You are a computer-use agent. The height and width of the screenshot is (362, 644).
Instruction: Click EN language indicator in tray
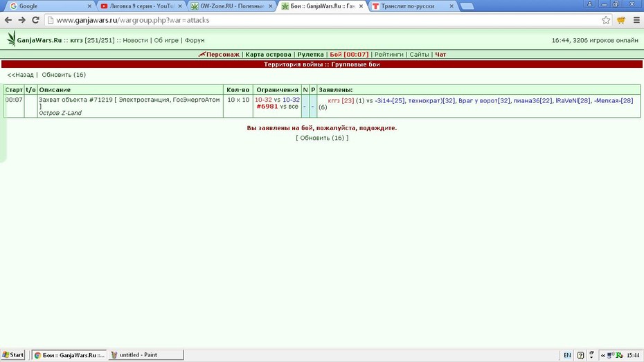tap(567, 356)
